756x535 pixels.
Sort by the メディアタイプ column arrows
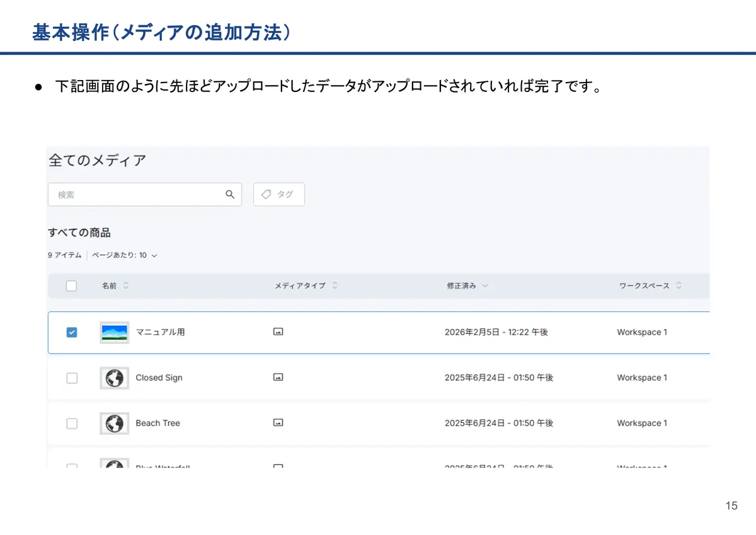(335, 285)
